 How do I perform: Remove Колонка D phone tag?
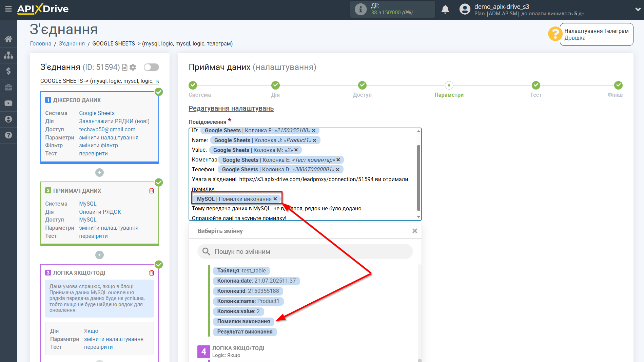point(337,170)
